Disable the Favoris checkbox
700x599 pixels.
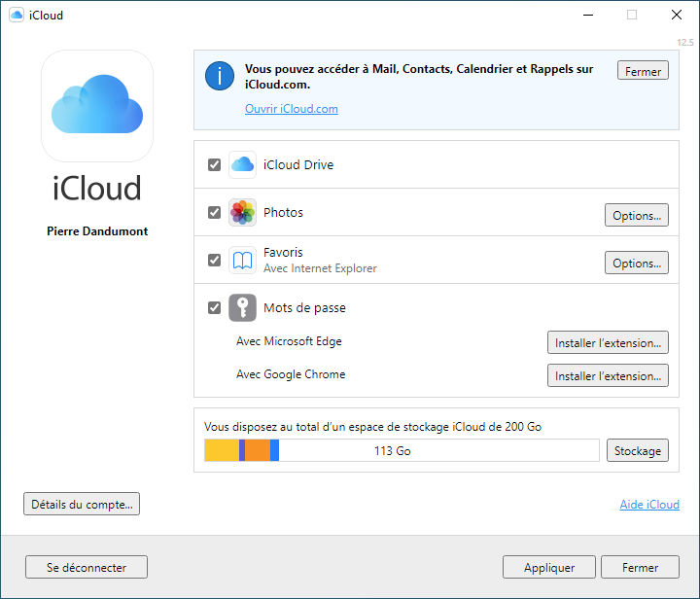click(214, 261)
